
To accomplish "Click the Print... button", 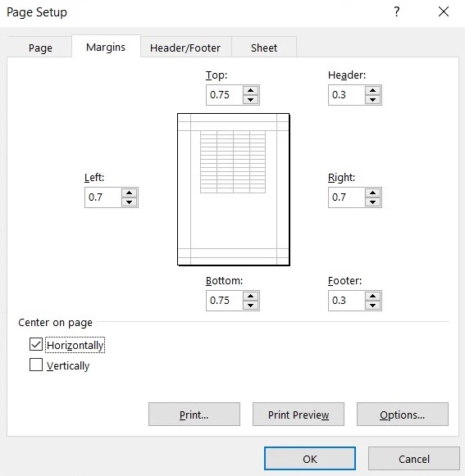I will 194,415.
